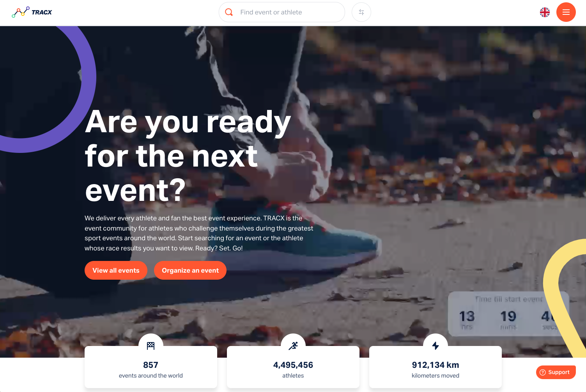Select the 912,134 km kilometers moved card

(x=436, y=367)
